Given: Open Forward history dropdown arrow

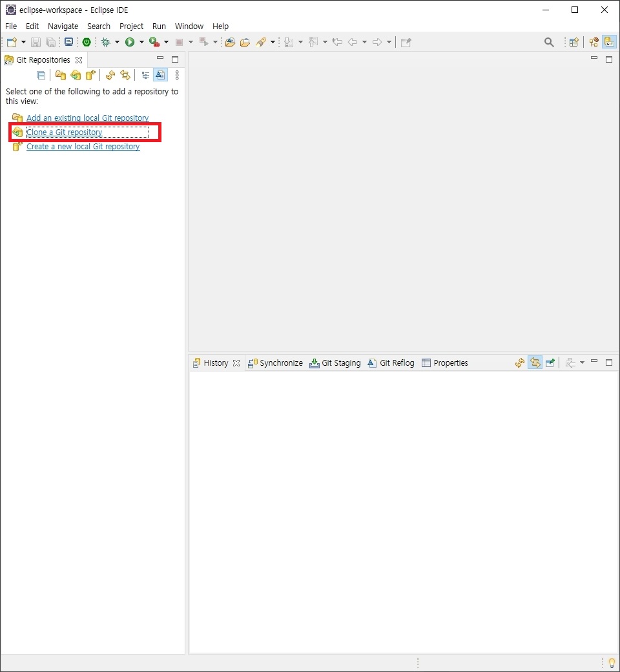Looking at the screenshot, I should [389, 42].
